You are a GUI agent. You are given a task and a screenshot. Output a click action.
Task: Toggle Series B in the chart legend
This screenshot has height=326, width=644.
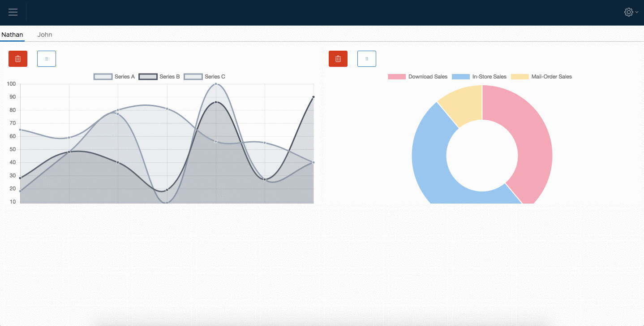(x=159, y=77)
